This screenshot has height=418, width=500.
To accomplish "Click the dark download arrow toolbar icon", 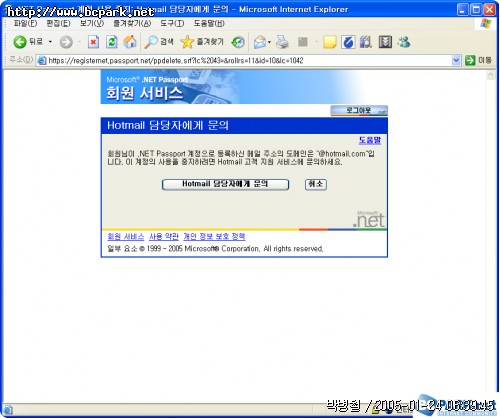I will [x=385, y=42].
